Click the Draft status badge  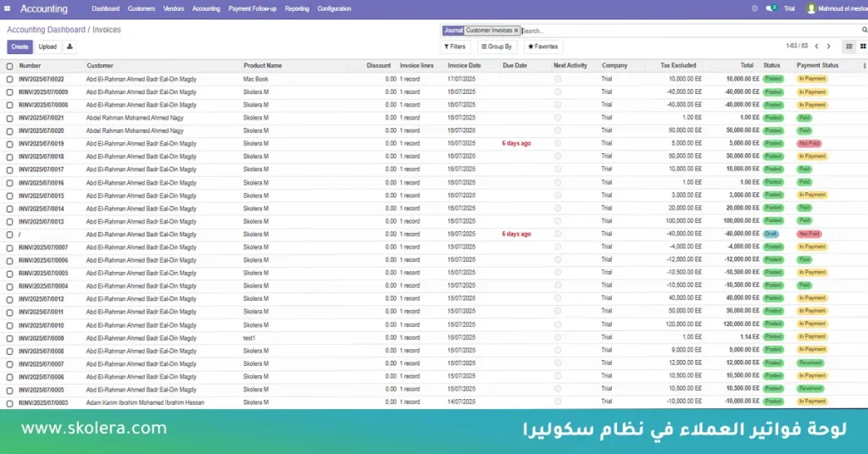771,234
